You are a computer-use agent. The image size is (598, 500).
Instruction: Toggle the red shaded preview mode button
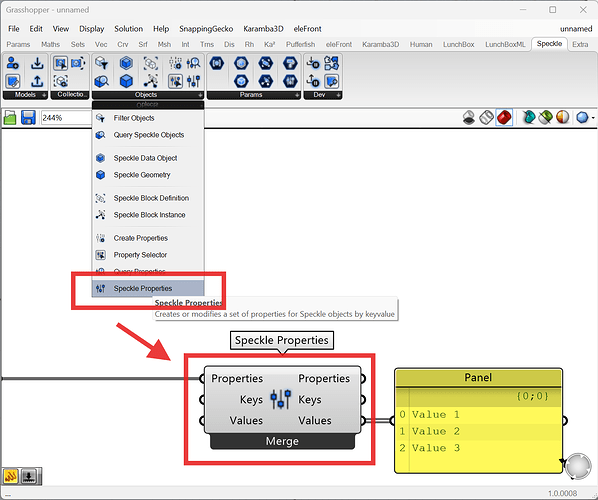(x=504, y=117)
